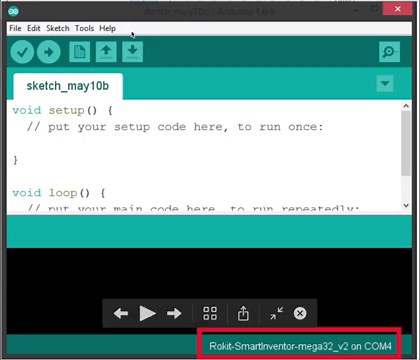Open the Help menu
Image resolution: width=420 pixels, height=360 pixels.
(x=107, y=28)
